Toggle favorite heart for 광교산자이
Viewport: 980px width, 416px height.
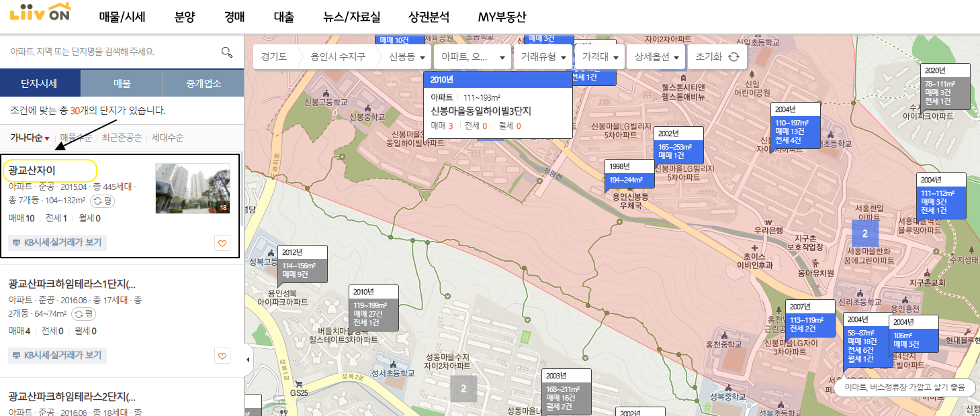click(x=222, y=244)
